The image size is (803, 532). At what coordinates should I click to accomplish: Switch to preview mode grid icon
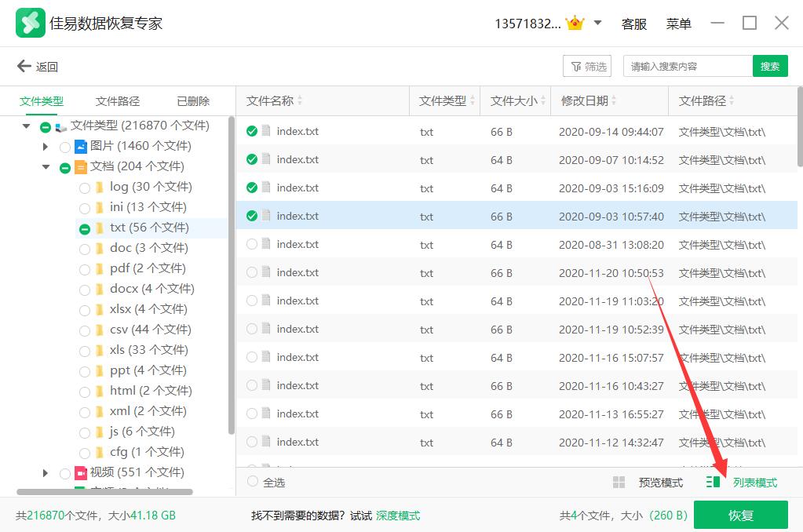[619, 483]
